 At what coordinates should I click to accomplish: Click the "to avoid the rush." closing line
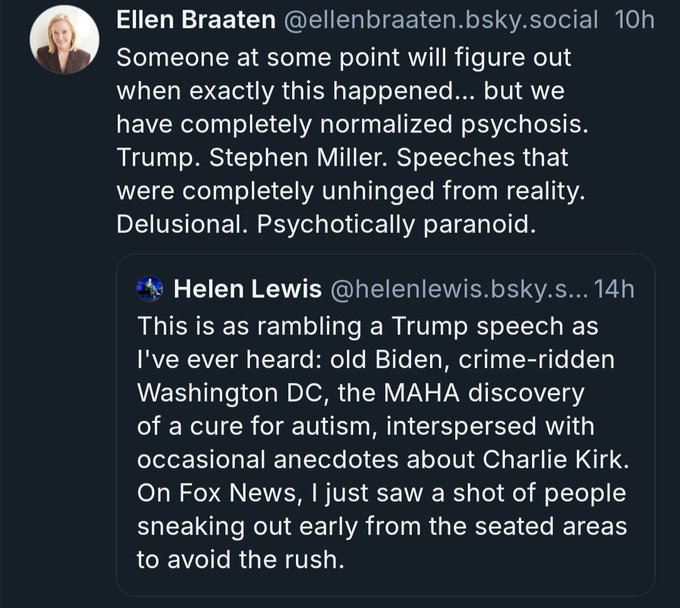coord(240,558)
